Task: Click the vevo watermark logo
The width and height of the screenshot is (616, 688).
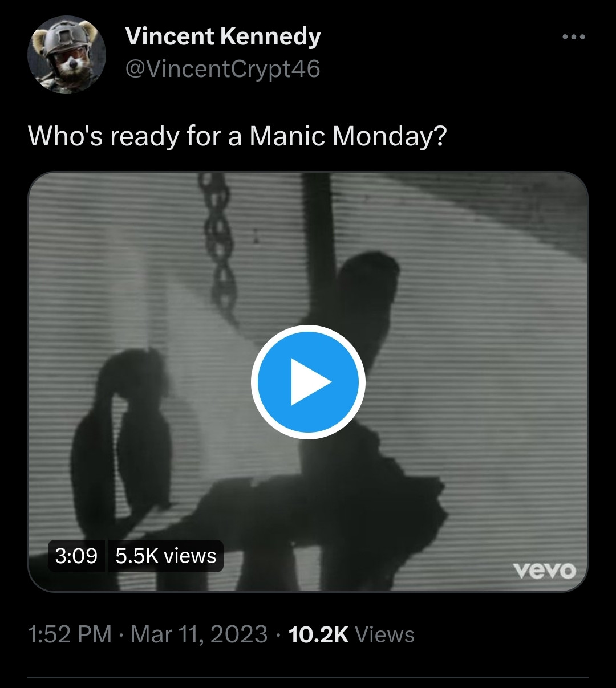Action: point(544,571)
